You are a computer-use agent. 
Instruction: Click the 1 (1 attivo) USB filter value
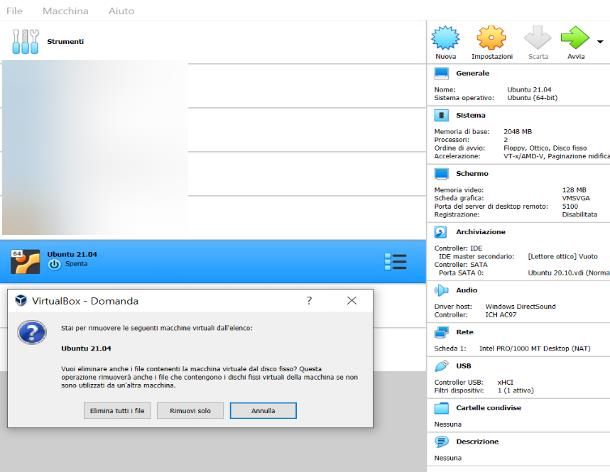(515, 390)
